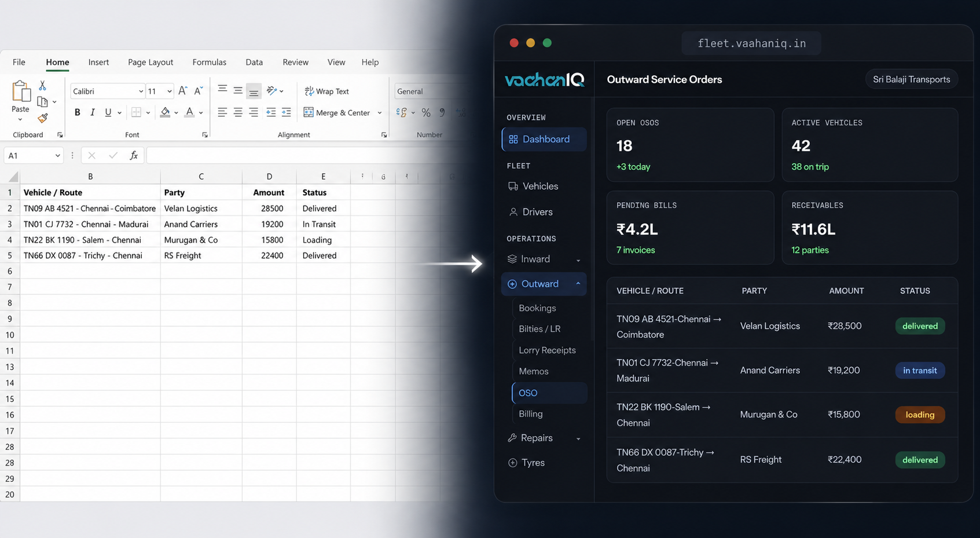Image resolution: width=980 pixels, height=538 pixels.
Task: Toggle Middle Align in Alignment group
Action: pos(238,90)
